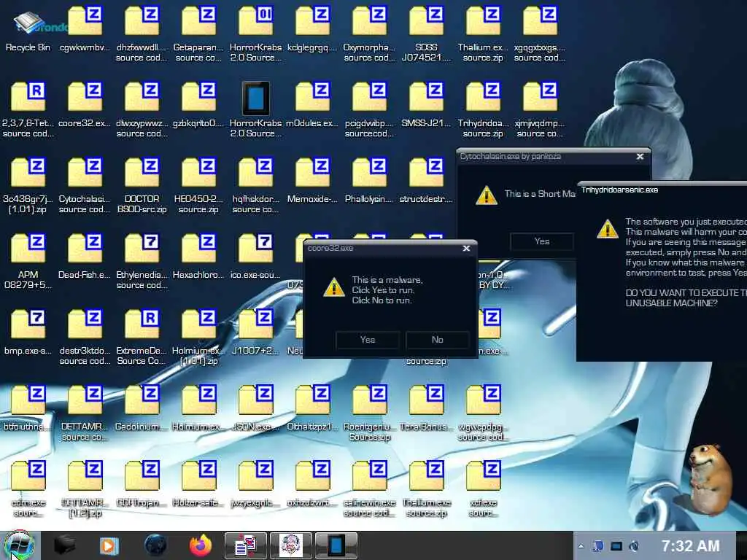This screenshot has width=747, height=560.
Task: Click the taskbar clock showing 7:32 AM
Action: click(690, 545)
